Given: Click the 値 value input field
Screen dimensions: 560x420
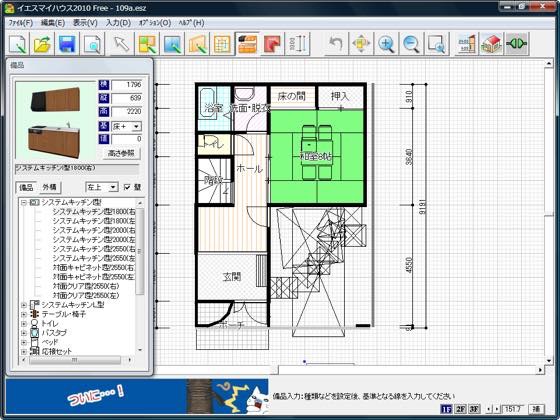Looking at the screenshot, I should [127, 139].
